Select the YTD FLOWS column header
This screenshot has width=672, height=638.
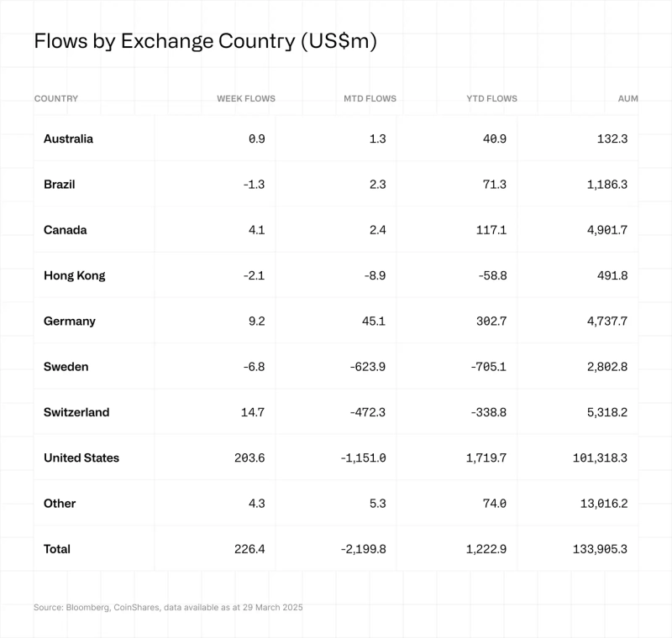pos(491,98)
